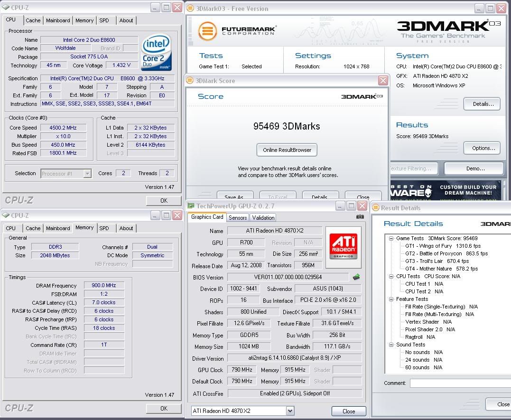Click the BIOS save chip icon in GPU-Z

356,277
